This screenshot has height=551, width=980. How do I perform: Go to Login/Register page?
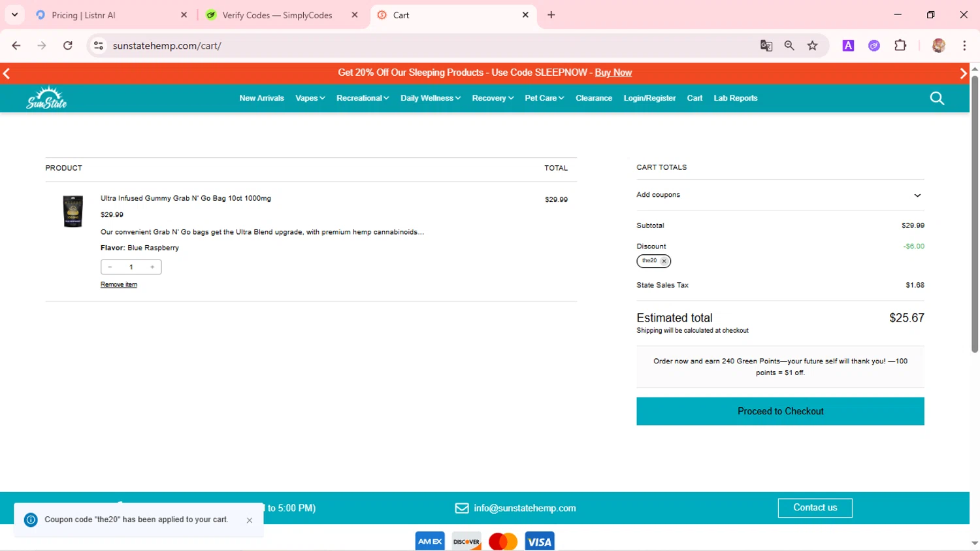click(649, 98)
